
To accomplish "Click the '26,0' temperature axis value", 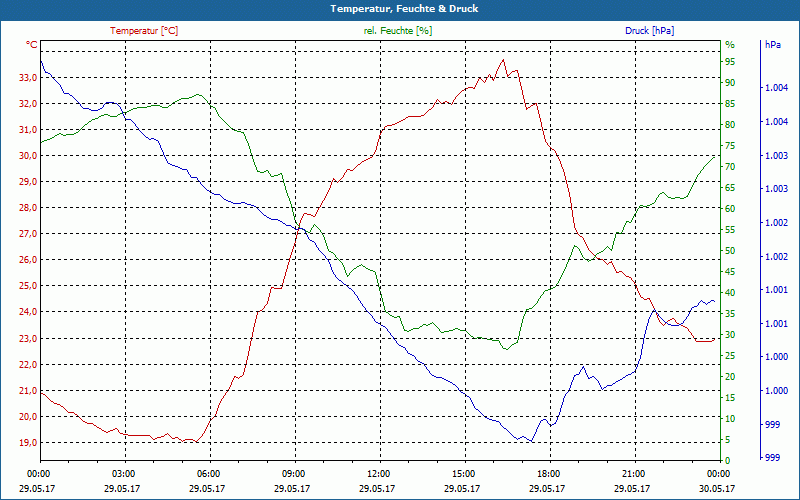I will coord(28,260).
